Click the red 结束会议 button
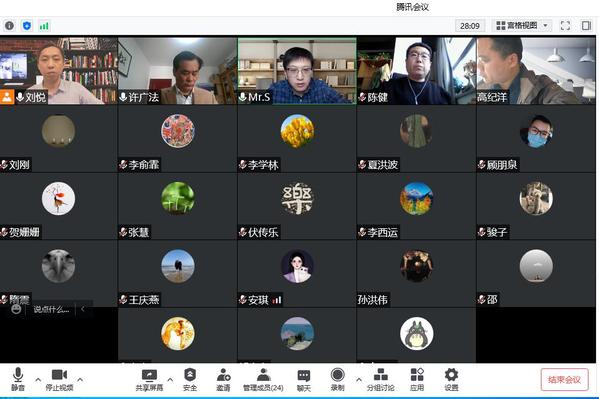This screenshot has height=399, width=599. click(564, 380)
